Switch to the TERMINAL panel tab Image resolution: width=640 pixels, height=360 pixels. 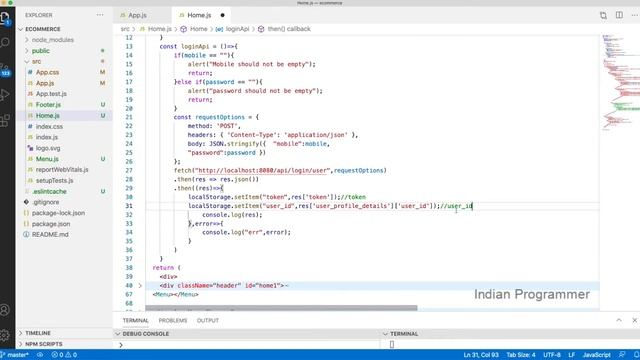[136, 320]
